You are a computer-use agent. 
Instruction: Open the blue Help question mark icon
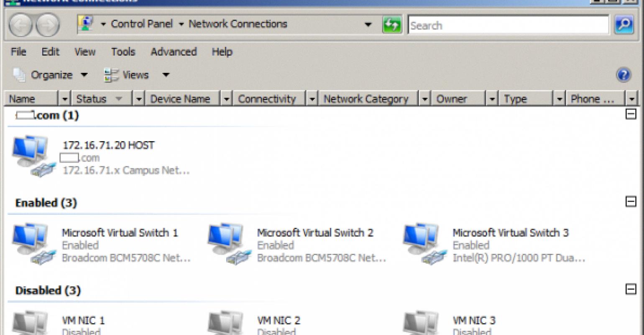click(x=623, y=75)
